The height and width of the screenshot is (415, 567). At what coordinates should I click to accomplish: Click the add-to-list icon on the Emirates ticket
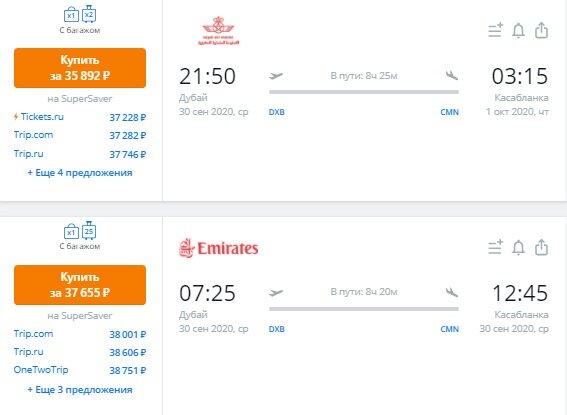click(x=495, y=247)
